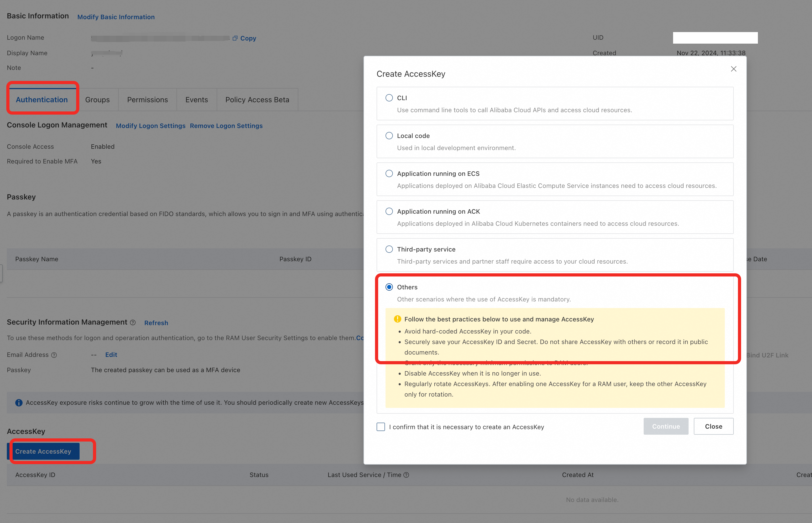Choose Application running on ACK option

(x=389, y=211)
